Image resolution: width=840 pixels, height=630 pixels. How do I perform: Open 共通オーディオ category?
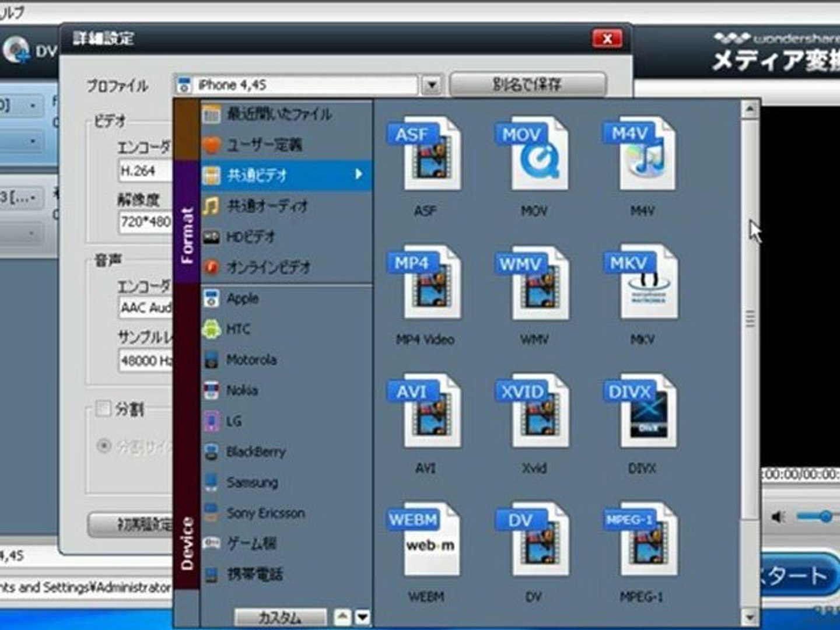click(x=286, y=206)
